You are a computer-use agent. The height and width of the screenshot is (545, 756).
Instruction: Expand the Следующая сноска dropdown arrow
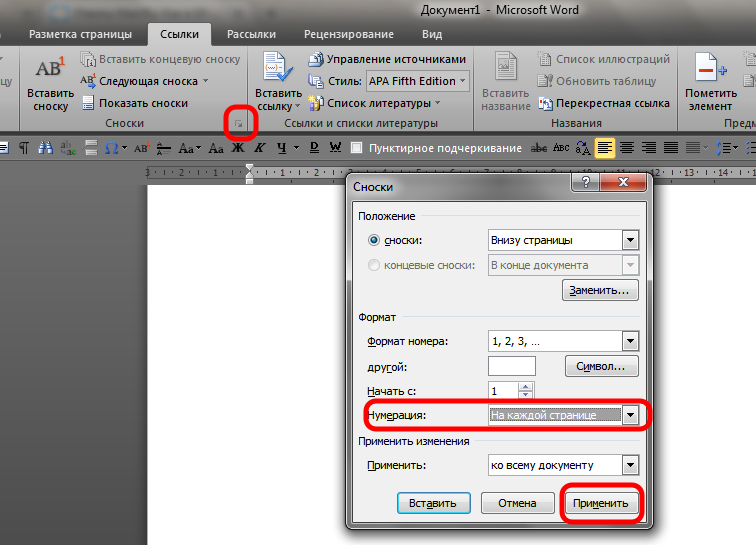(205, 81)
